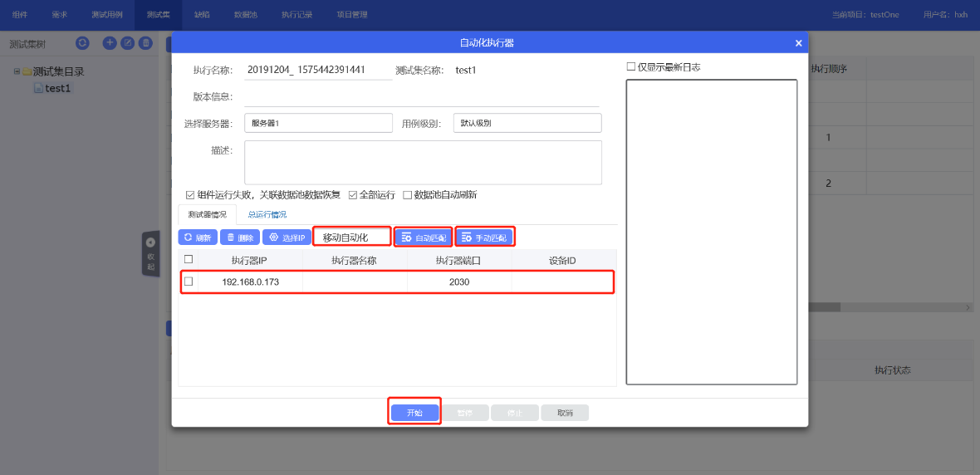Click the 刷新 refresh button in executor toolbar
The width and height of the screenshot is (980, 475).
[198, 237]
